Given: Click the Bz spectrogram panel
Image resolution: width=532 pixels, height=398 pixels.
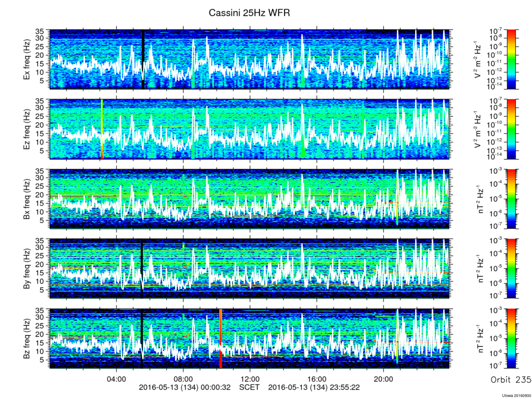Looking at the screenshot, I should (250, 338).
